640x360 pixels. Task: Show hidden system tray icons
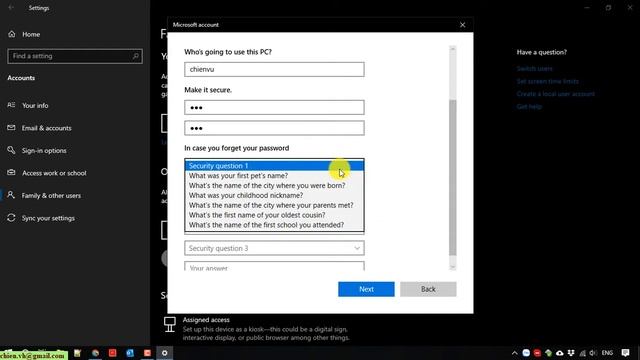(515, 353)
